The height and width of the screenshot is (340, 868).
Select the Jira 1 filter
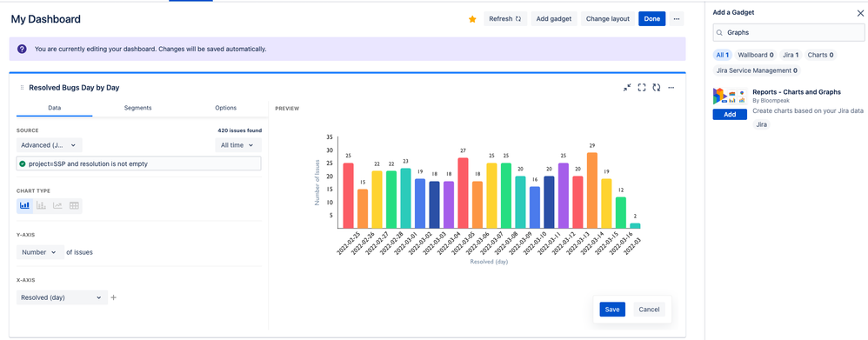[791, 55]
